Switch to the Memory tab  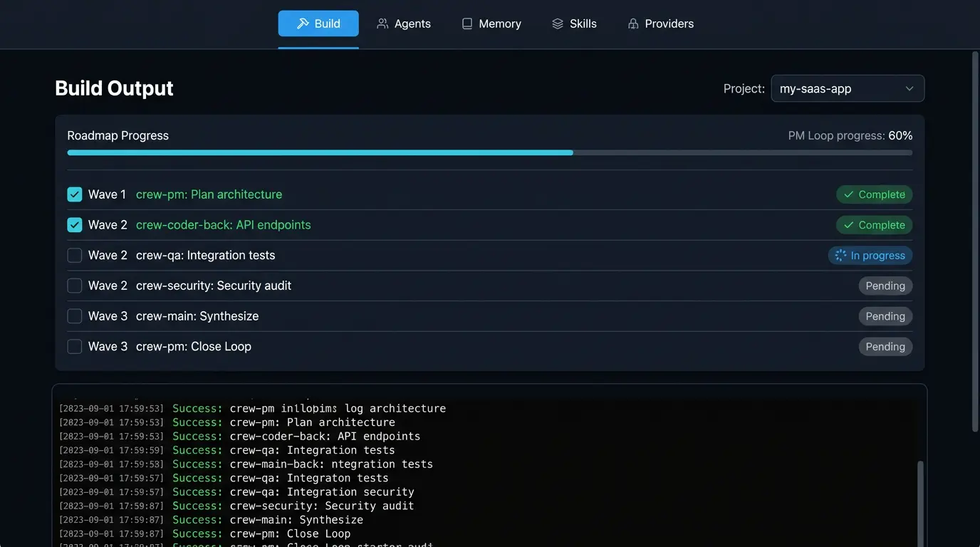click(491, 23)
